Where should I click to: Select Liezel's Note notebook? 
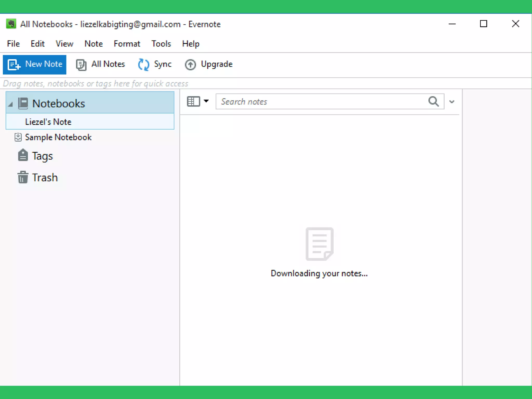tap(48, 122)
